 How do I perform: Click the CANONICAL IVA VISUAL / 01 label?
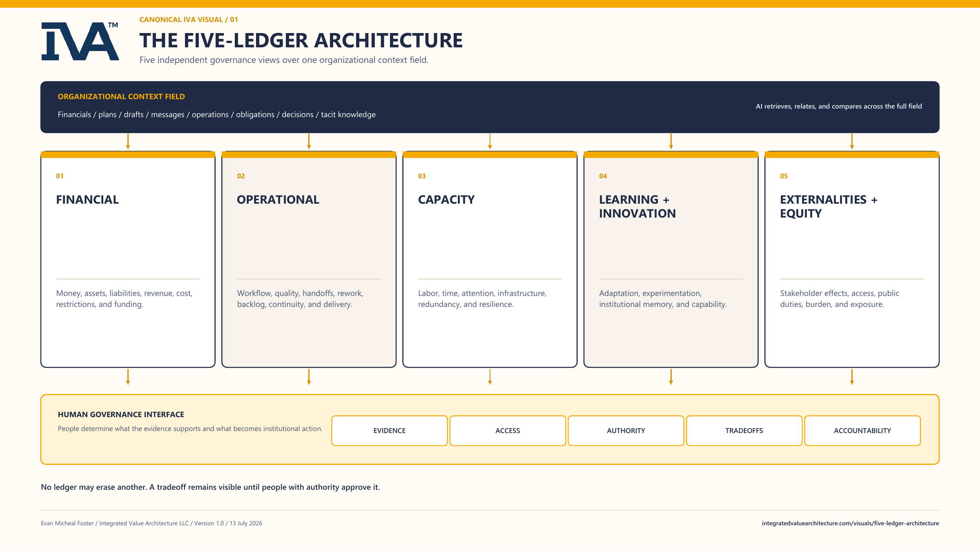(x=189, y=20)
